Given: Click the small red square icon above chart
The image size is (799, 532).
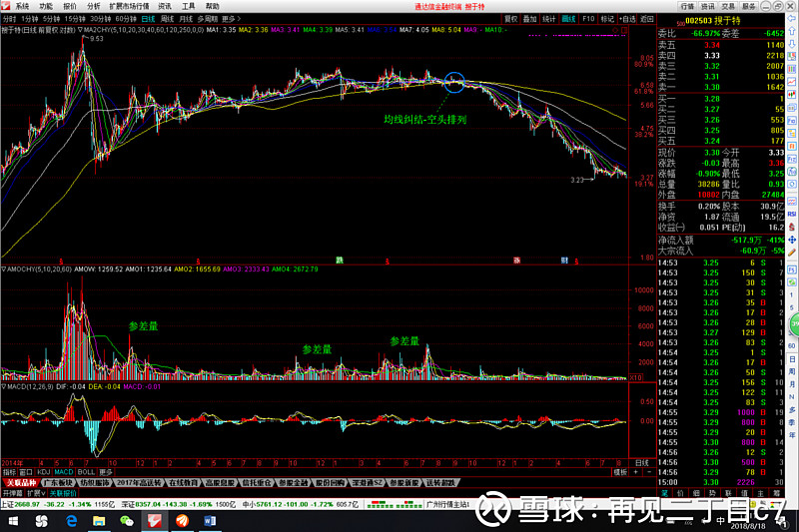Looking at the screenshot, I should click(x=624, y=30).
